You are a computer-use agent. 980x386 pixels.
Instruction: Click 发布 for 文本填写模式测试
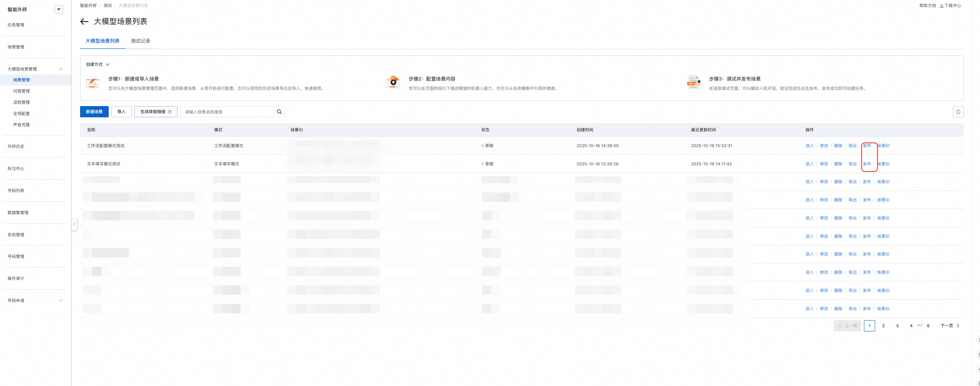(x=867, y=164)
